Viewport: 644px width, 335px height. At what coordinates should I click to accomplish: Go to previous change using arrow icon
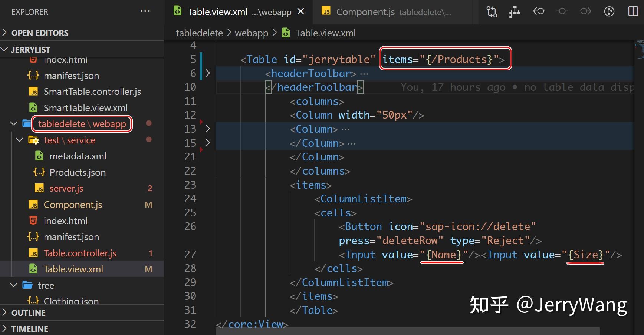pyautogui.click(x=539, y=11)
